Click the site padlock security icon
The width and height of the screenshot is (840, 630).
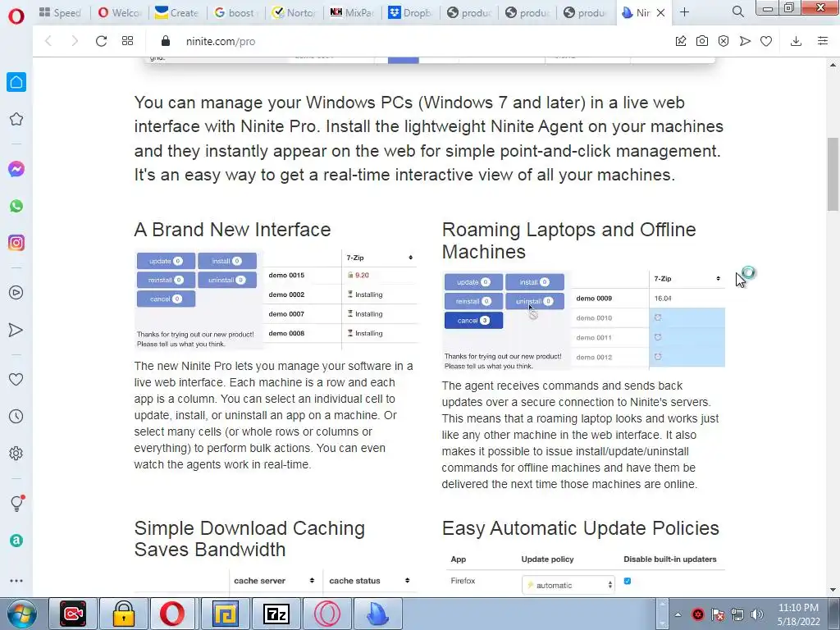pos(166,41)
